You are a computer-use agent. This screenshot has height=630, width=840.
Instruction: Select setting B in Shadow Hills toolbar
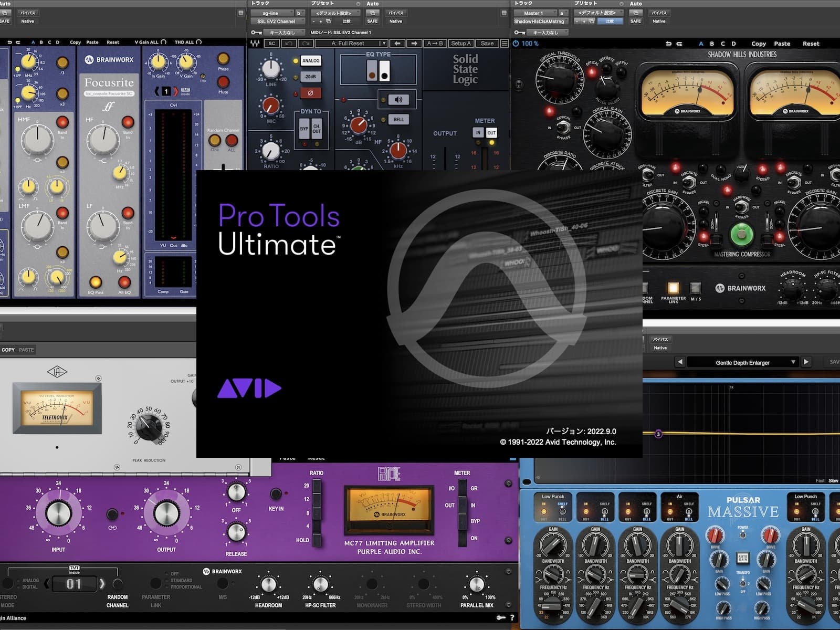(712, 44)
